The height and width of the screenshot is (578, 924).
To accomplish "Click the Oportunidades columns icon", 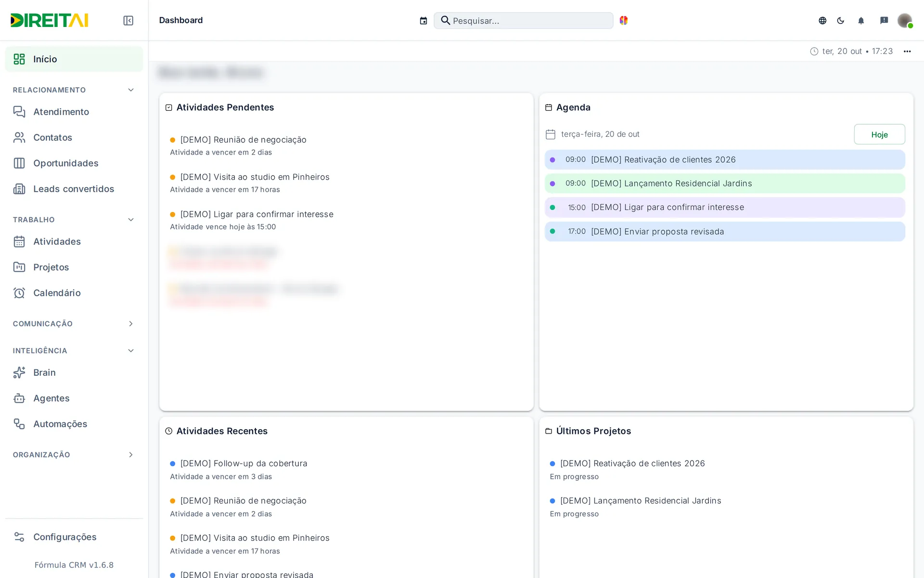I will click(19, 163).
